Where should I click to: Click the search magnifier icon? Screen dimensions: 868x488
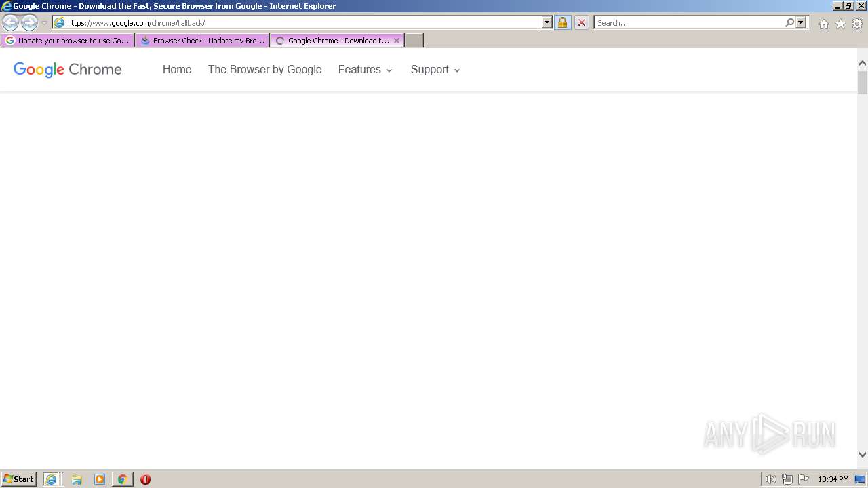[789, 23]
